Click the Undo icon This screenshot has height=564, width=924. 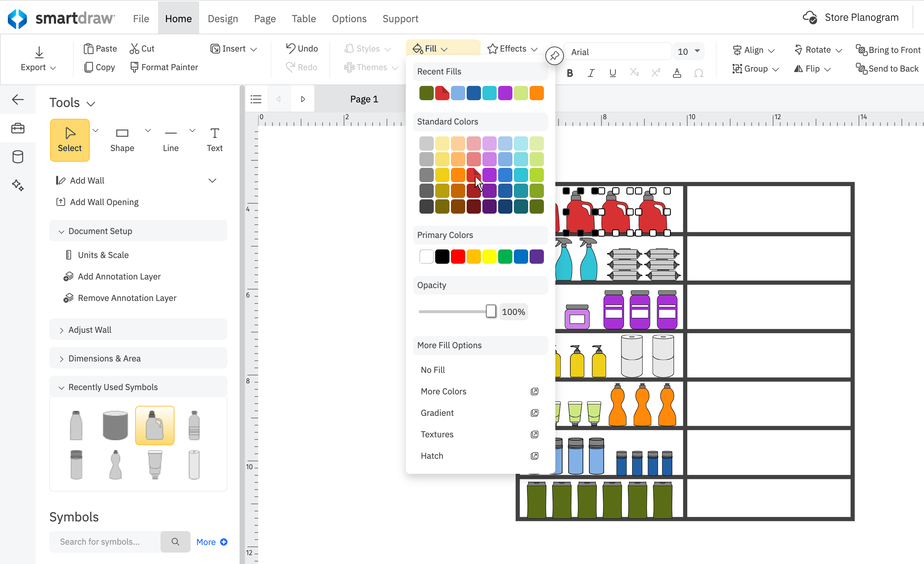[291, 48]
